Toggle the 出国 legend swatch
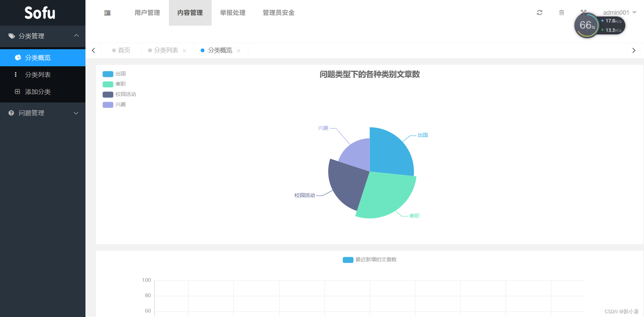This screenshot has height=317, width=644. point(108,74)
